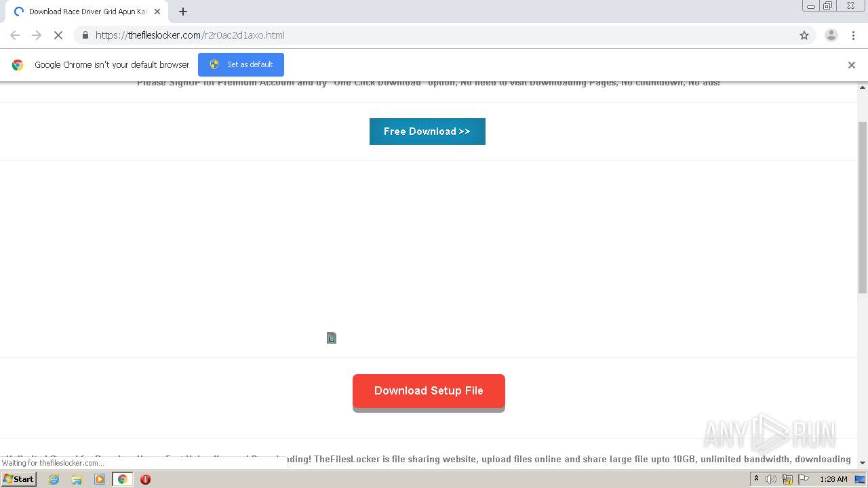Launch Internet Explorer from the taskbar

(54, 479)
